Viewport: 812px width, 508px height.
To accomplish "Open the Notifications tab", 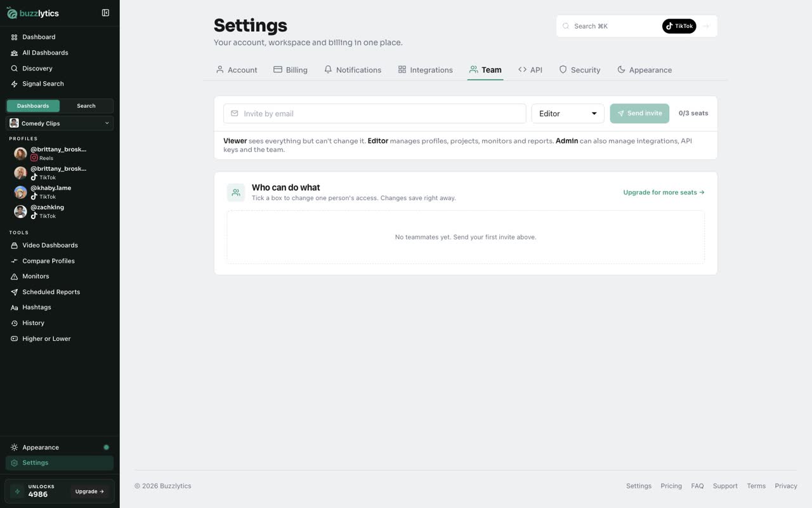I will tap(353, 70).
